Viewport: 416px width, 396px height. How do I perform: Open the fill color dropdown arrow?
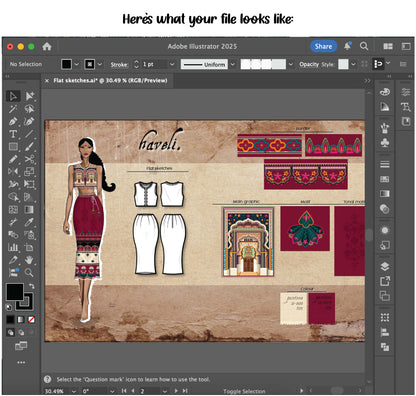77,64
